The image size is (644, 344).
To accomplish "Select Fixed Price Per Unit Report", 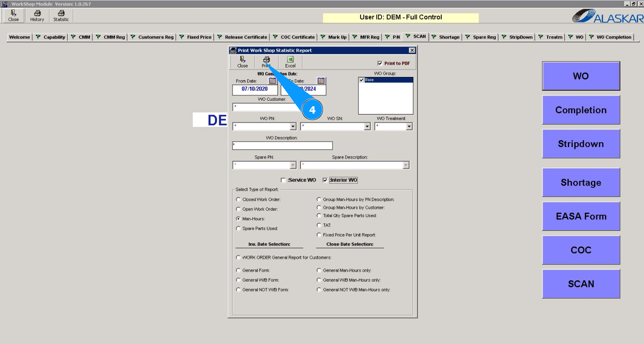I will tap(319, 235).
